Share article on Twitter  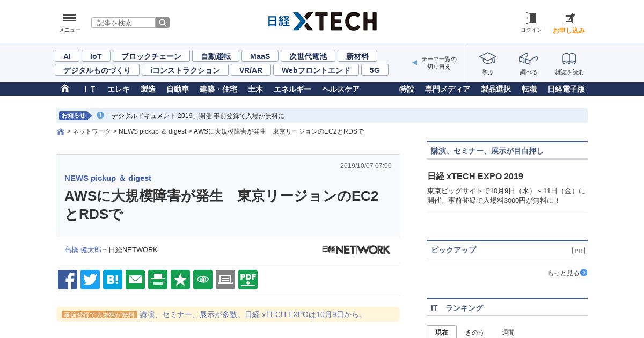(90, 280)
